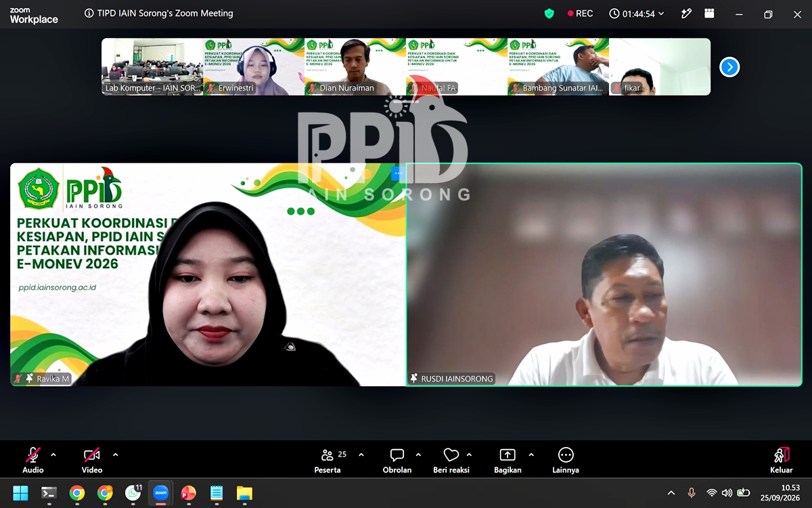Screen dimensions: 812x508
Task: Click Zoom Workplace logo
Action: click(34, 16)
